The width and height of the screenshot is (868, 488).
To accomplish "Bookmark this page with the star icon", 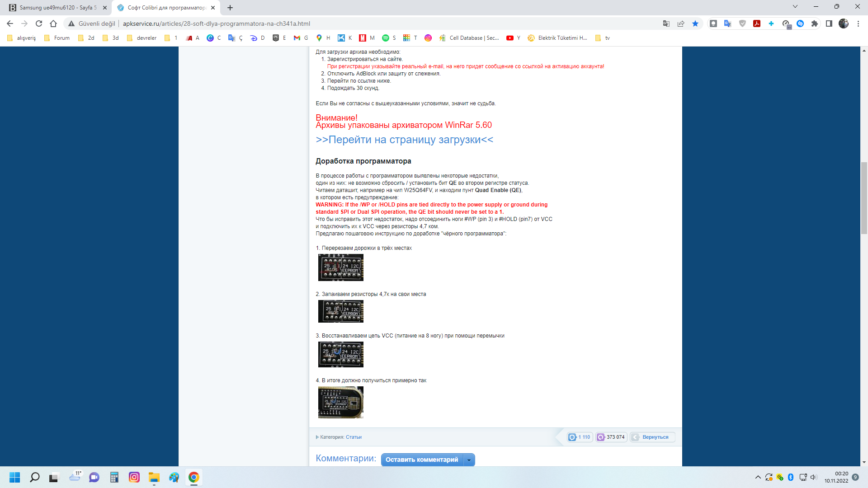I will (x=695, y=23).
